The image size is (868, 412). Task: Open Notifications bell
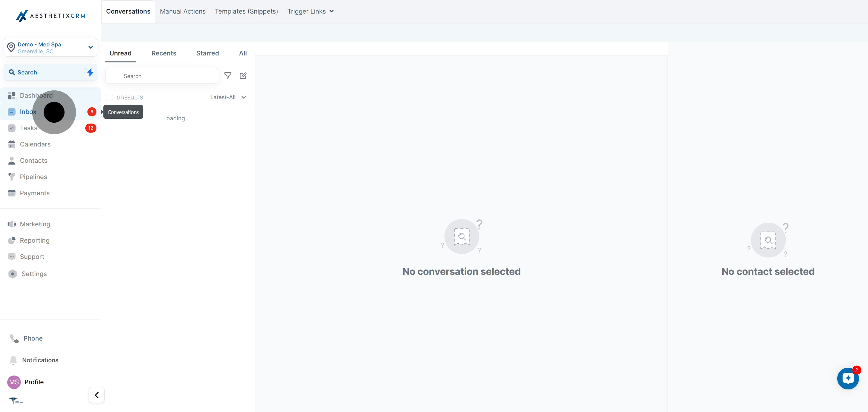[40, 360]
